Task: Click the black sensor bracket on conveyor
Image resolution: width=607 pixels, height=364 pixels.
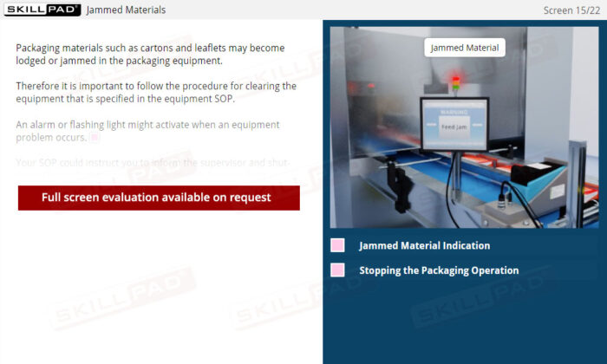Action: [399, 187]
